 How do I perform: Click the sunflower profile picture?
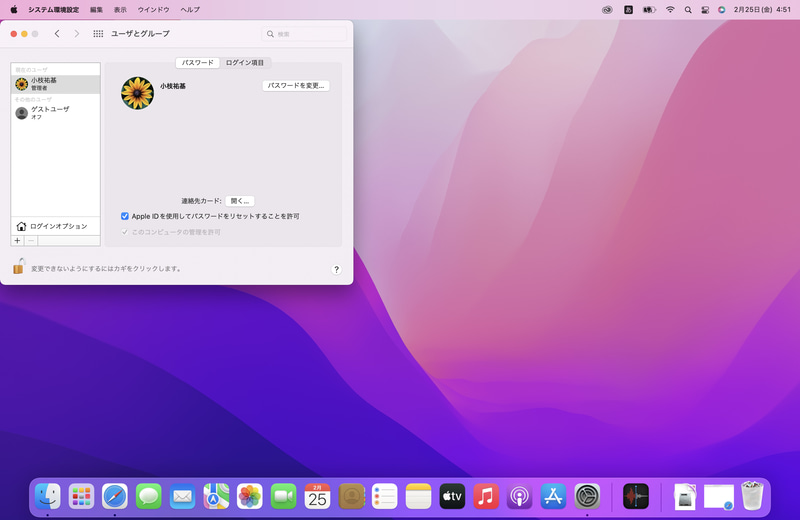click(137, 93)
